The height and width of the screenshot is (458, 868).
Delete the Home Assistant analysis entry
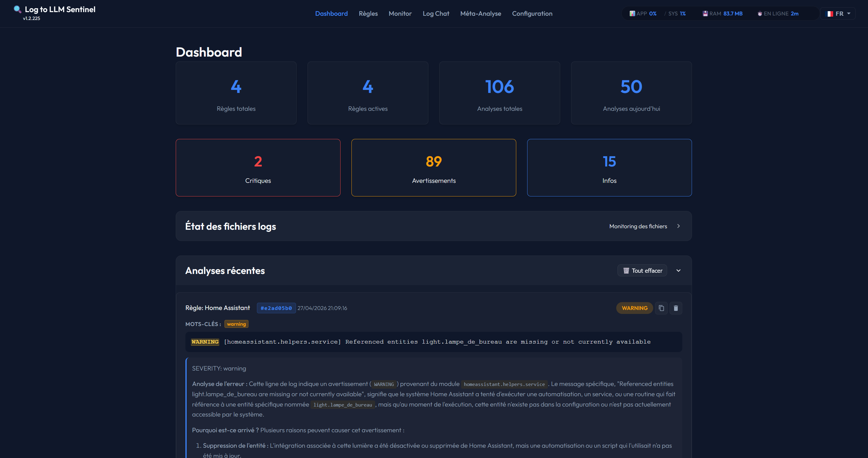(x=676, y=308)
